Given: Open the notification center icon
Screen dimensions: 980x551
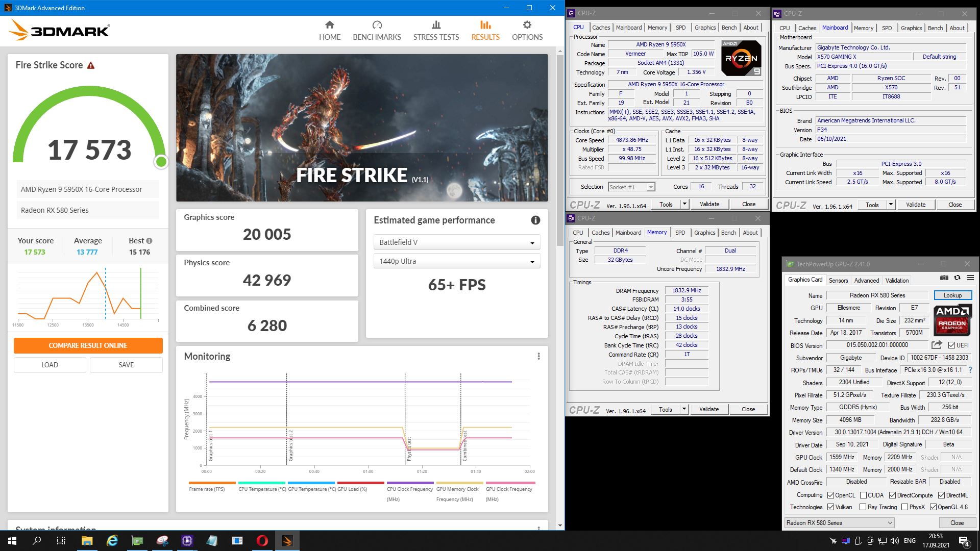Looking at the screenshot, I should pyautogui.click(x=964, y=541).
